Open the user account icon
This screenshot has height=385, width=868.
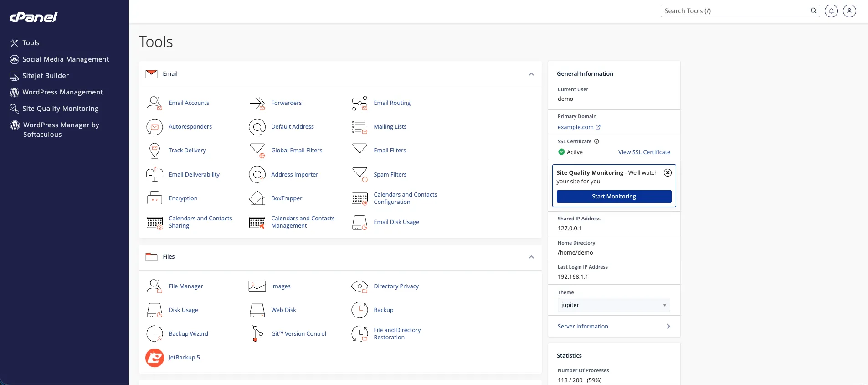coord(849,11)
